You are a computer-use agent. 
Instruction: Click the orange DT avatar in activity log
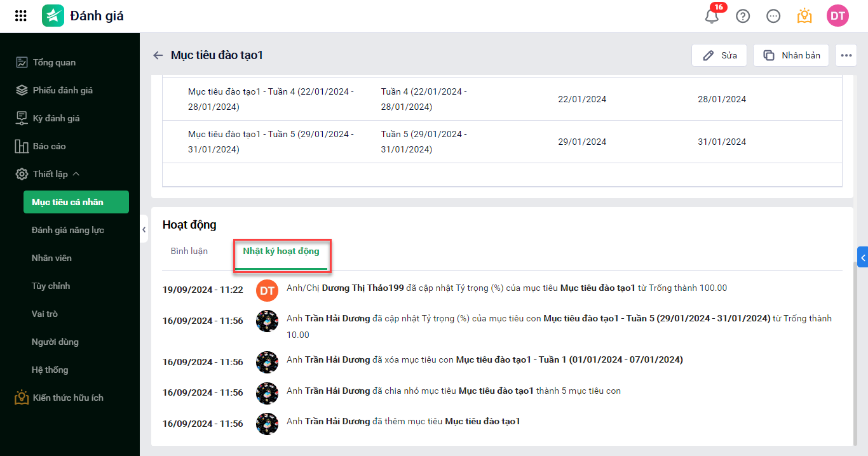coord(268,290)
